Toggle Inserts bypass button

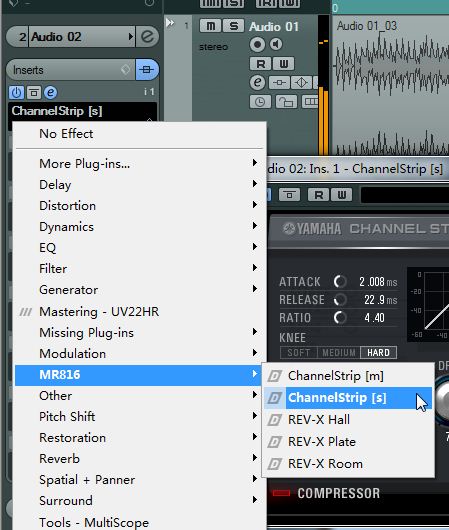(x=147, y=70)
